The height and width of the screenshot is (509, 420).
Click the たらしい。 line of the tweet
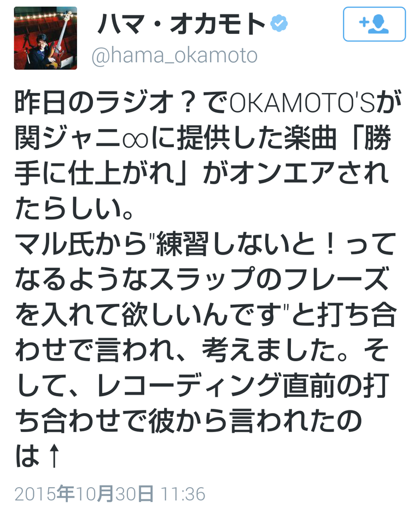(x=74, y=209)
